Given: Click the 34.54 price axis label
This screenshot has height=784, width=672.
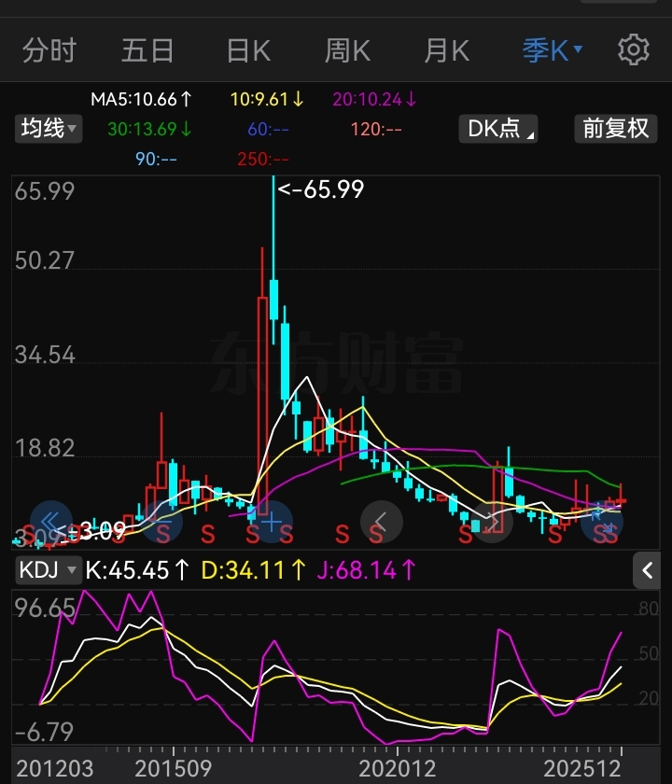Looking at the screenshot, I should (45, 355).
